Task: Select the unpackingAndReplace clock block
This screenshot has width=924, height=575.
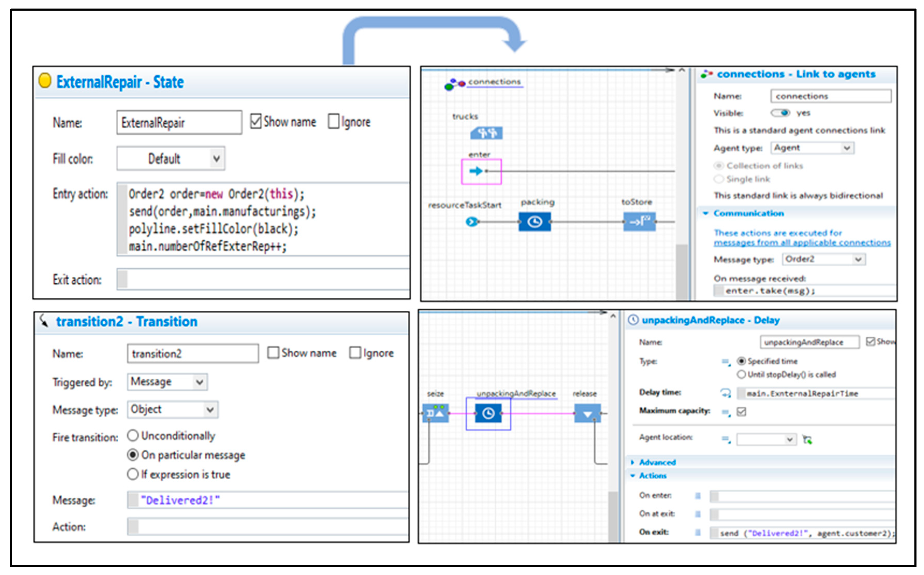Action: (488, 413)
